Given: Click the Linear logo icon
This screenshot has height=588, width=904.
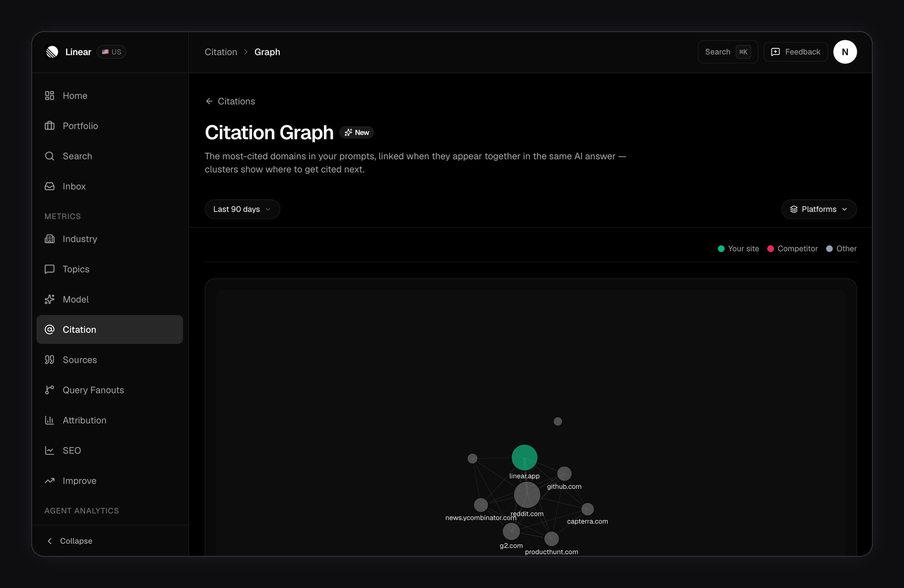Looking at the screenshot, I should [52, 52].
